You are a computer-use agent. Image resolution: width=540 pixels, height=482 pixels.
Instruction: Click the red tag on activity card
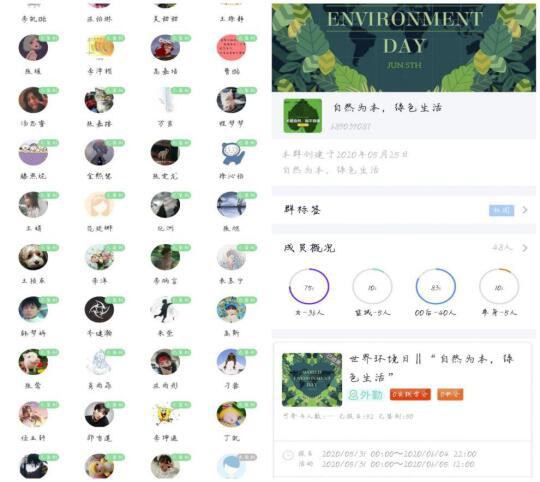410,394
